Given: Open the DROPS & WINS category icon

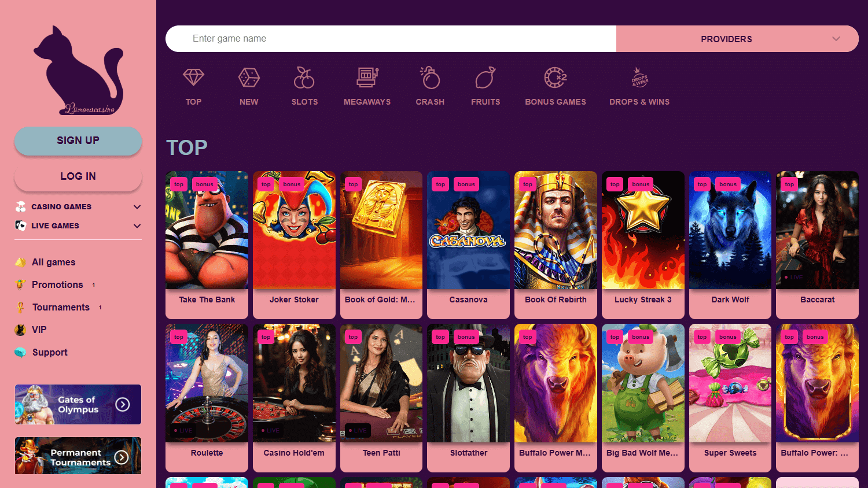Looking at the screenshot, I should (x=639, y=77).
